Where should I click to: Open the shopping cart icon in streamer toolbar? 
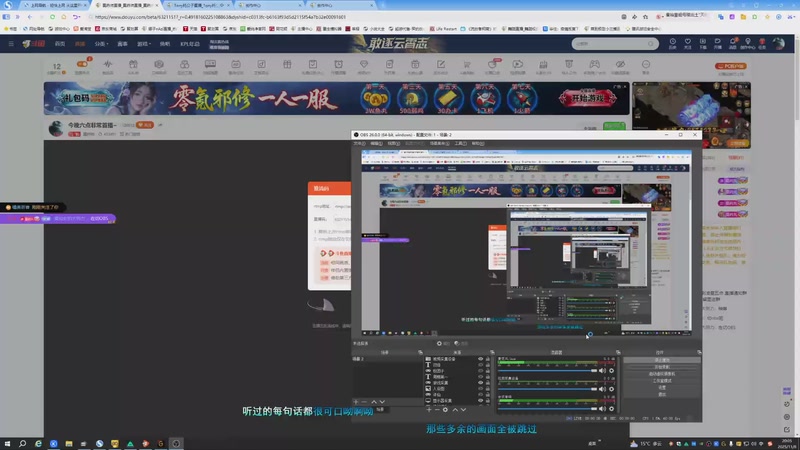click(466, 65)
